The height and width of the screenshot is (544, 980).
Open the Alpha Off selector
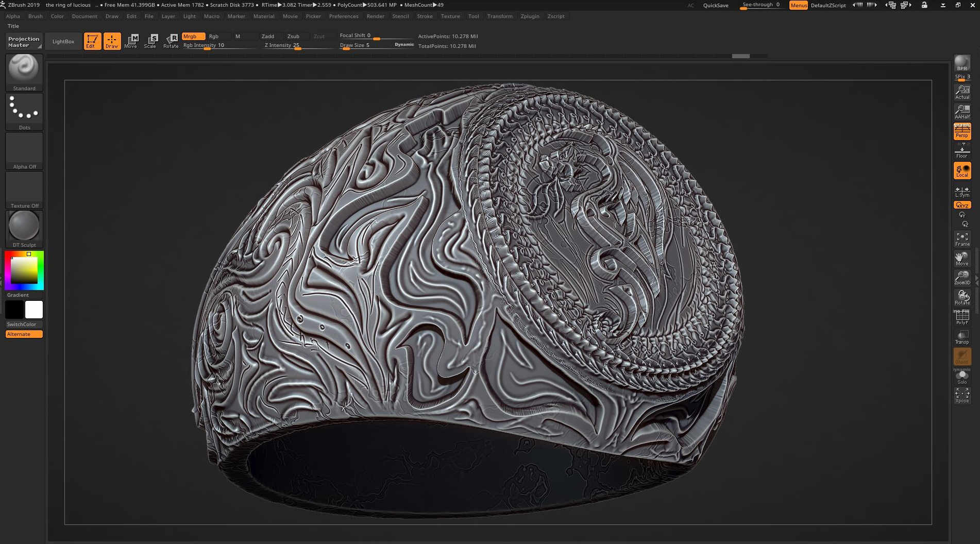pos(24,151)
